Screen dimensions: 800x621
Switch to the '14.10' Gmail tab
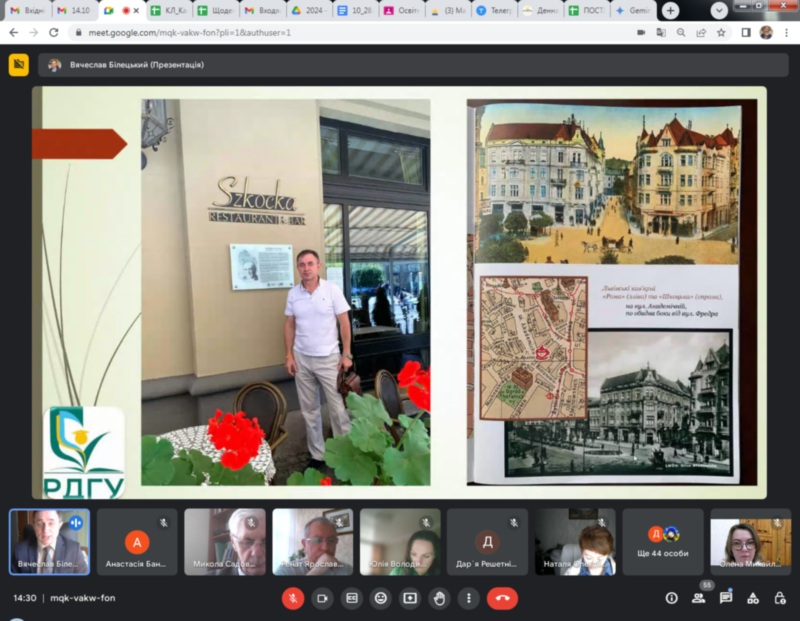pos(74,10)
